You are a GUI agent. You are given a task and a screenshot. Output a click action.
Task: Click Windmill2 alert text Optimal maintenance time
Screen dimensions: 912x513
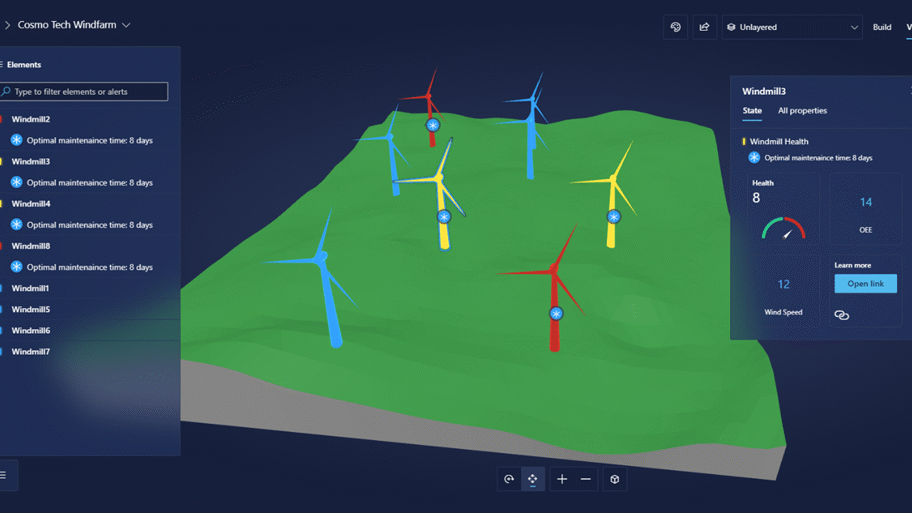point(90,140)
